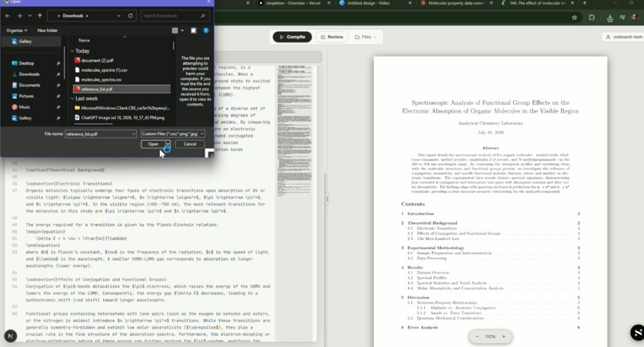Select reference_list.pdf file

121,89
